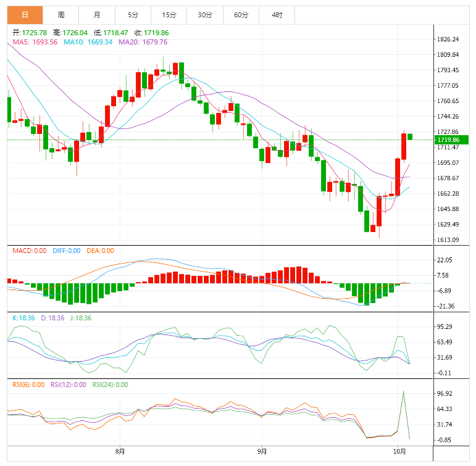The width and height of the screenshot is (476, 466).
Task: Click the RSI(24):0.00 label
Action: pyautogui.click(x=110, y=385)
